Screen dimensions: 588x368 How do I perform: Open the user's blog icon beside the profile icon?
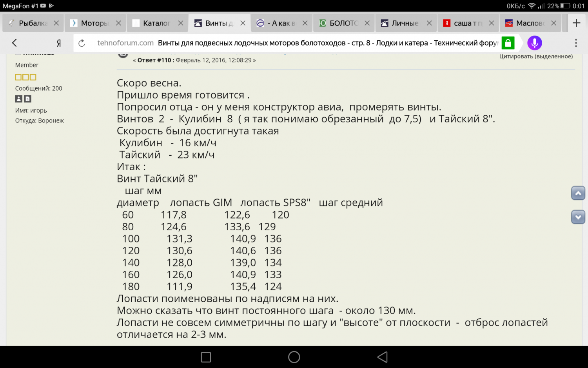pyautogui.click(x=27, y=99)
